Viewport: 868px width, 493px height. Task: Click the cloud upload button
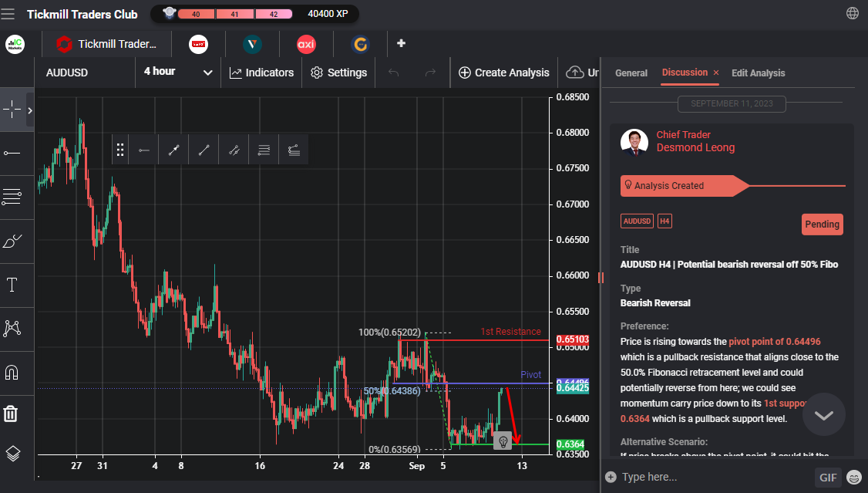[x=581, y=73]
